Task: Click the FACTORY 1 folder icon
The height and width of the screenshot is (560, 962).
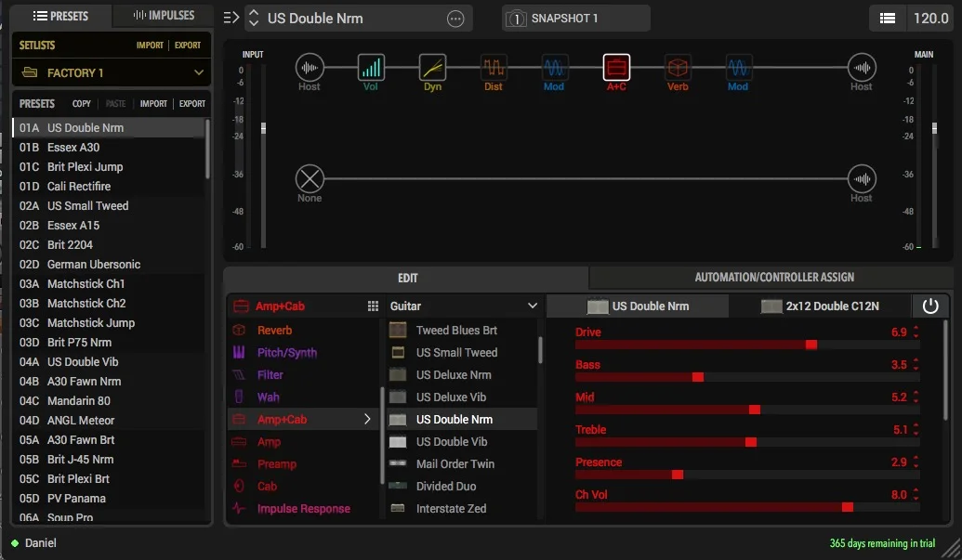Action: tap(30, 72)
